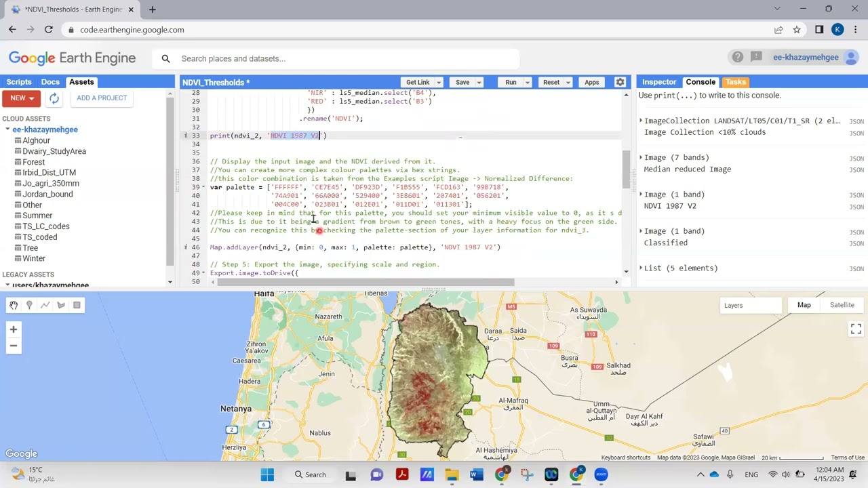Reload the browser page

tap(49, 30)
